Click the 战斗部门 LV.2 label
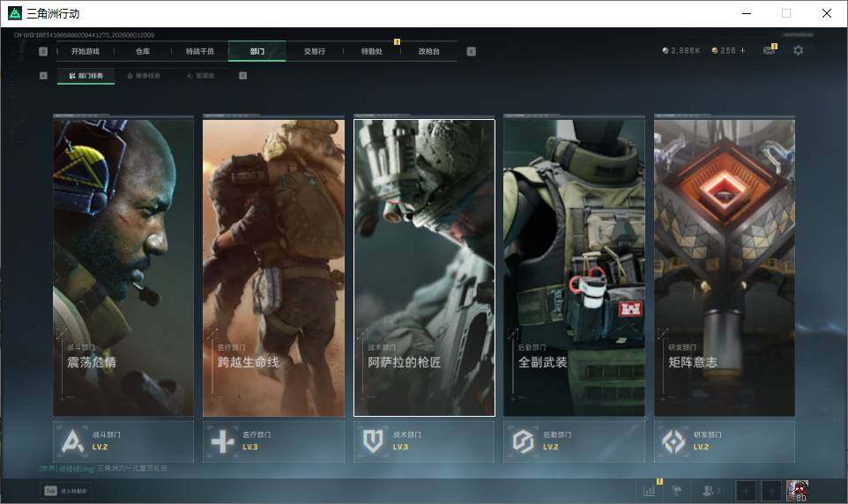848x504 pixels. click(100, 447)
